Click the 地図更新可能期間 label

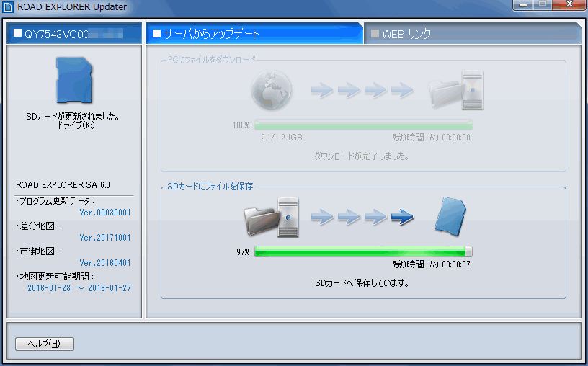click(x=55, y=277)
